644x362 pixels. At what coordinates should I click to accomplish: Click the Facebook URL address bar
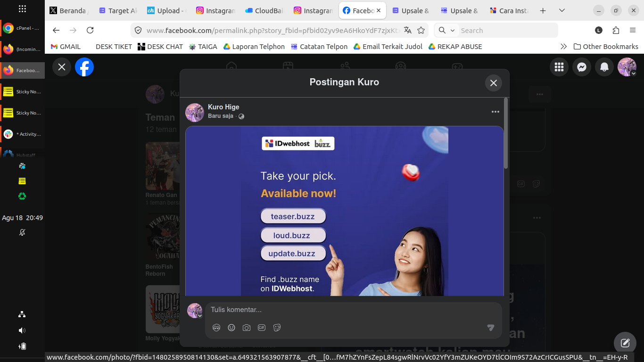[x=273, y=30]
